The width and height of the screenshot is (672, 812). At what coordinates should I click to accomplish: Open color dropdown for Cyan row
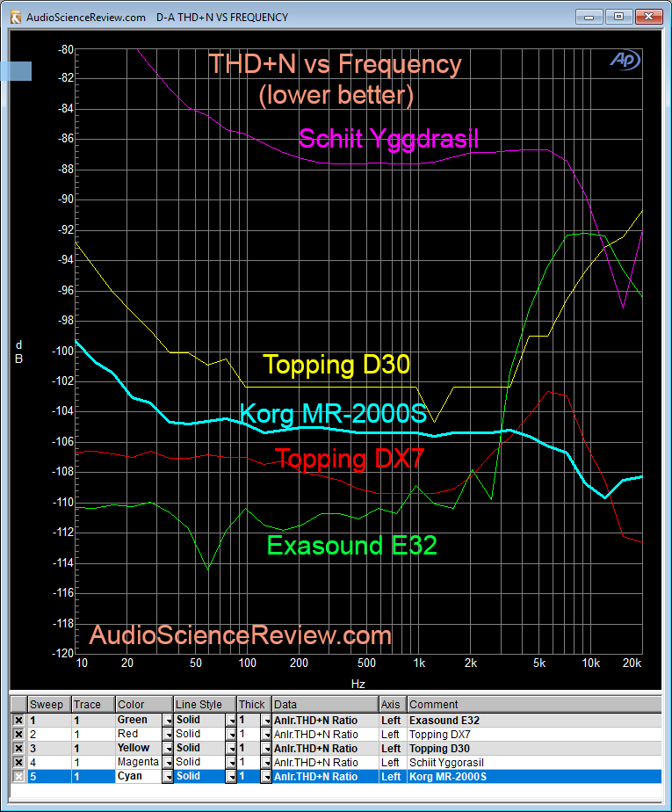click(x=168, y=776)
